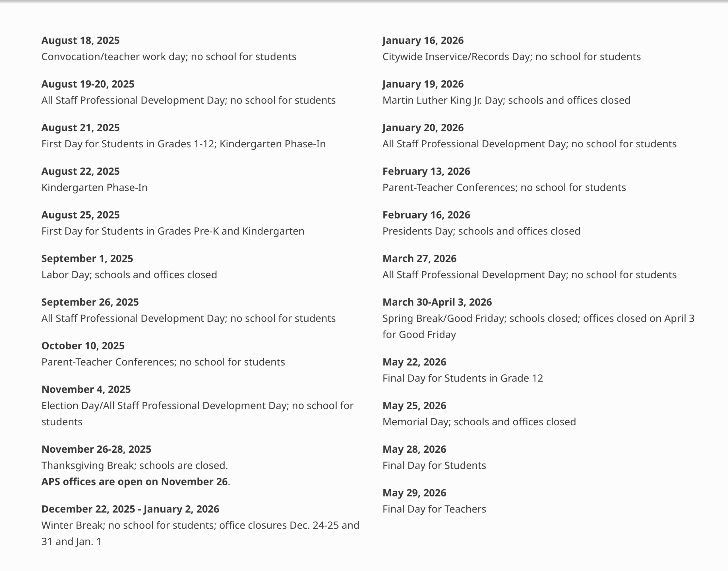Click the Presidents Day closure description
Screen dimensions: 728x571
[481, 231]
